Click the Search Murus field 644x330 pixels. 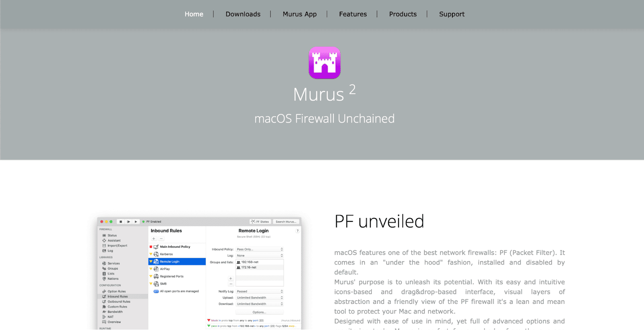pyautogui.click(x=286, y=221)
